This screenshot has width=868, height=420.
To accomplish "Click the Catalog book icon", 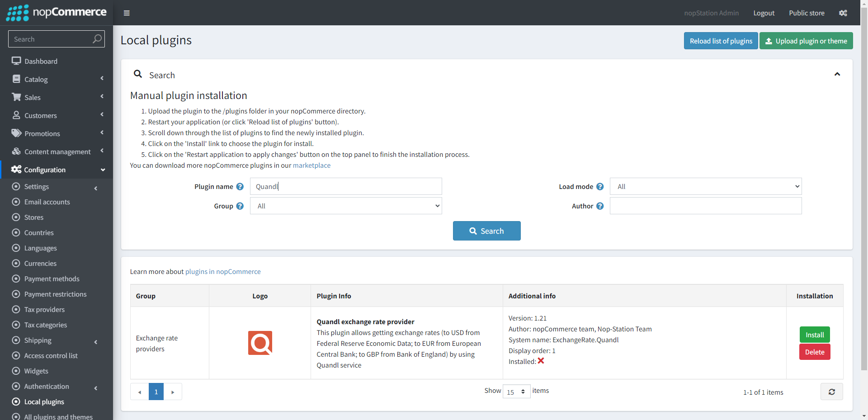I will [x=16, y=79].
